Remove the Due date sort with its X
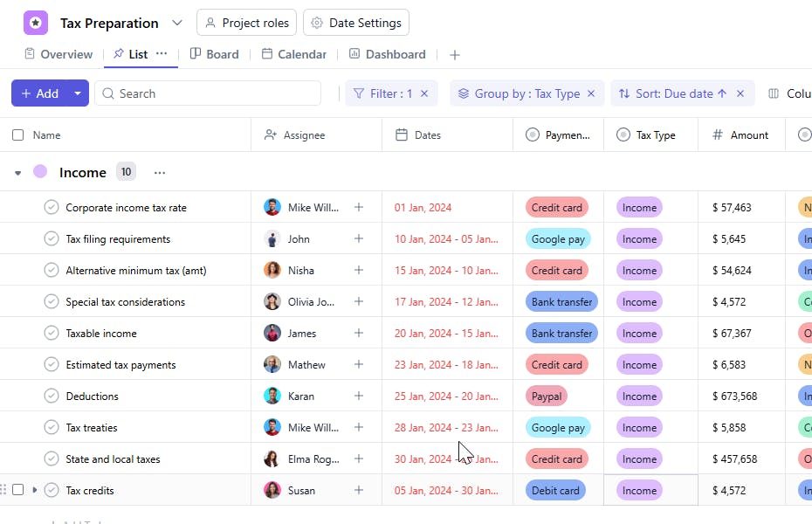 click(740, 93)
